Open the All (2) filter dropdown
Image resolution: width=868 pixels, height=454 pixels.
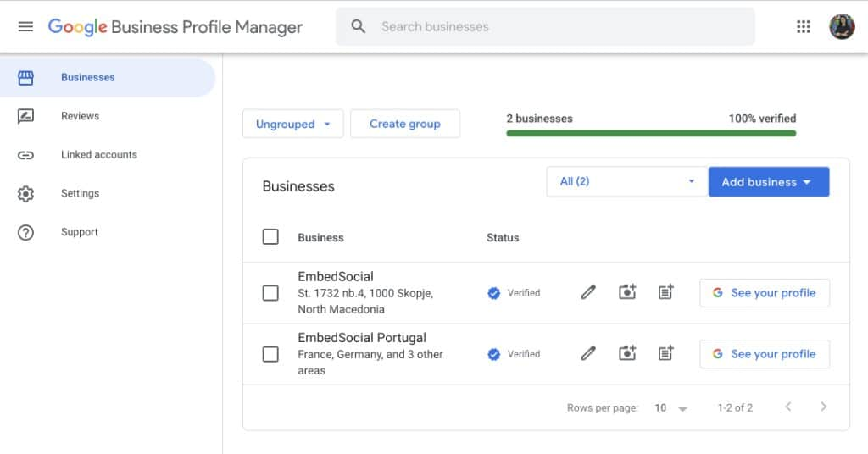click(626, 181)
